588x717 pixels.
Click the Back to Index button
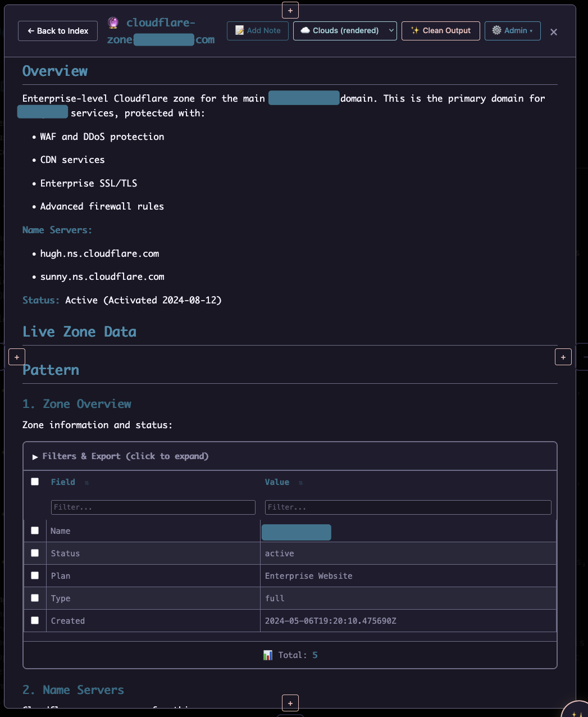click(58, 31)
